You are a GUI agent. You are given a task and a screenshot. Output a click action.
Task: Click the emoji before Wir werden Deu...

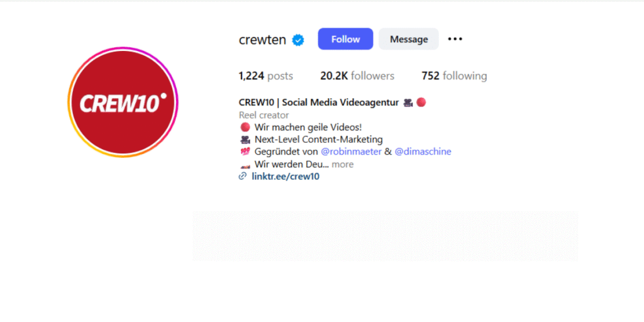(245, 165)
